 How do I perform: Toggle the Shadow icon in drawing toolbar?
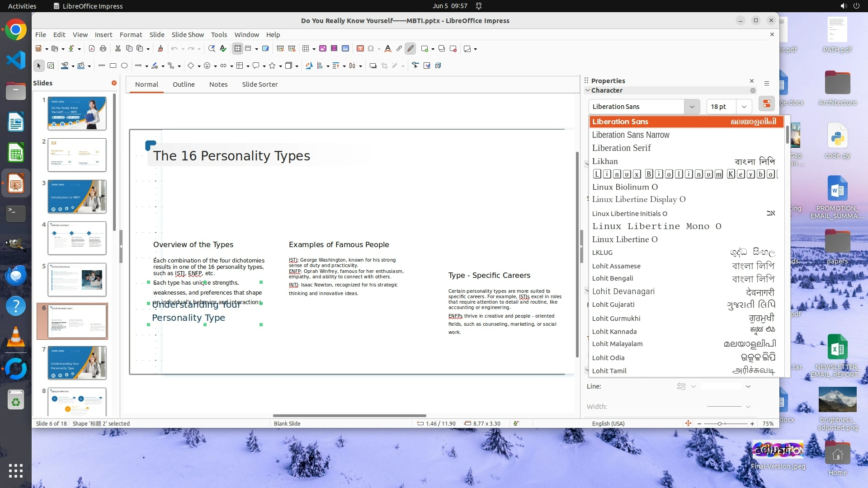(x=373, y=66)
